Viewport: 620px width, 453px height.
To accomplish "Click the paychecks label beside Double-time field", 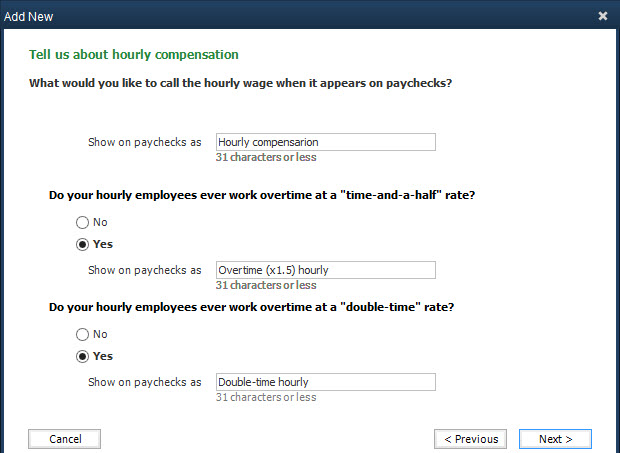I will point(145,382).
